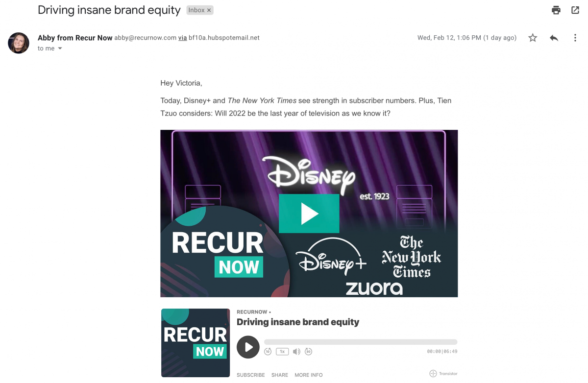Seek along the podcast progress bar
588x383 pixels.
click(x=361, y=342)
